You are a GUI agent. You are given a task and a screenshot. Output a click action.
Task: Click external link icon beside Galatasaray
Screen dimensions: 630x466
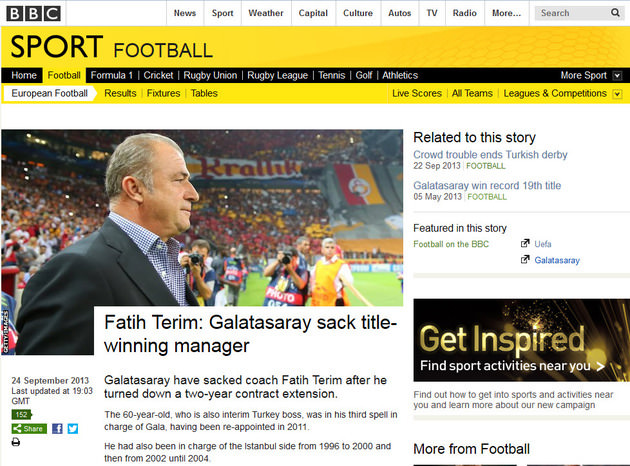(x=525, y=260)
